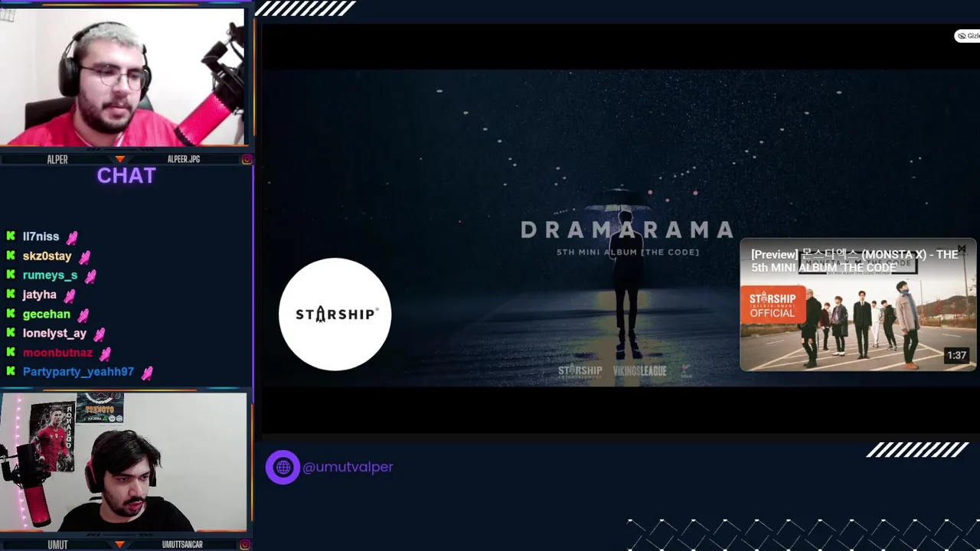Open the Instagram icon next to ALPEER.JPG
This screenshot has width=980, height=551.
pyautogui.click(x=247, y=159)
